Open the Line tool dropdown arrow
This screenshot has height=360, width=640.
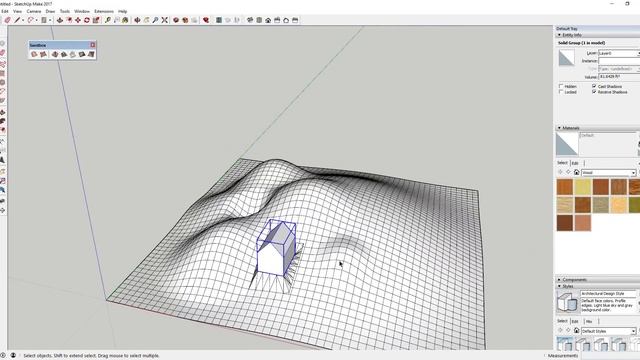click(23, 20)
